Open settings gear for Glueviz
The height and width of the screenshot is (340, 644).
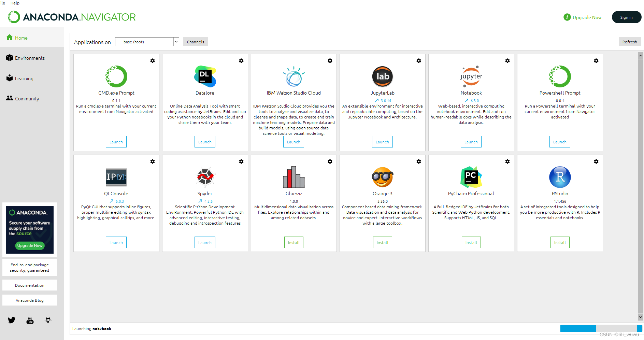[330, 161]
